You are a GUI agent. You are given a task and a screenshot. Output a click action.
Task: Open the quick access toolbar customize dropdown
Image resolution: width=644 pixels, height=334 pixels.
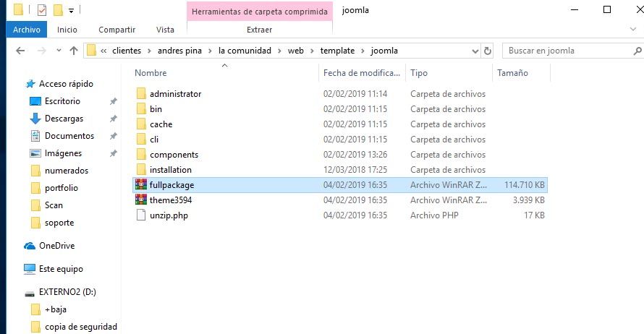coord(71,11)
